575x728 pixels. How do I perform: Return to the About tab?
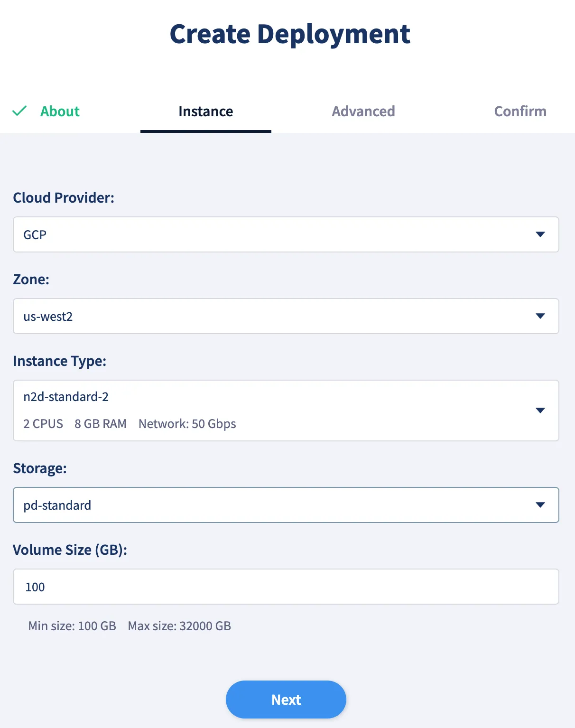(59, 111)
